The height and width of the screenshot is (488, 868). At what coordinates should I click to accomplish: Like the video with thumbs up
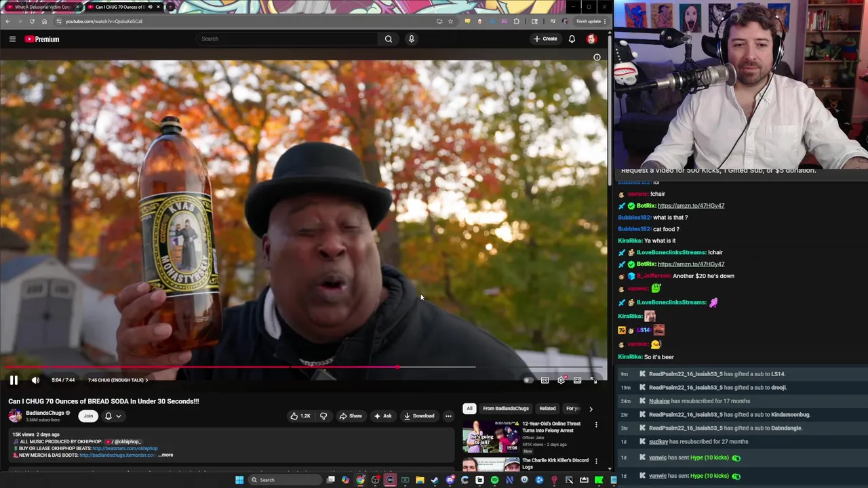coord(300,415)
